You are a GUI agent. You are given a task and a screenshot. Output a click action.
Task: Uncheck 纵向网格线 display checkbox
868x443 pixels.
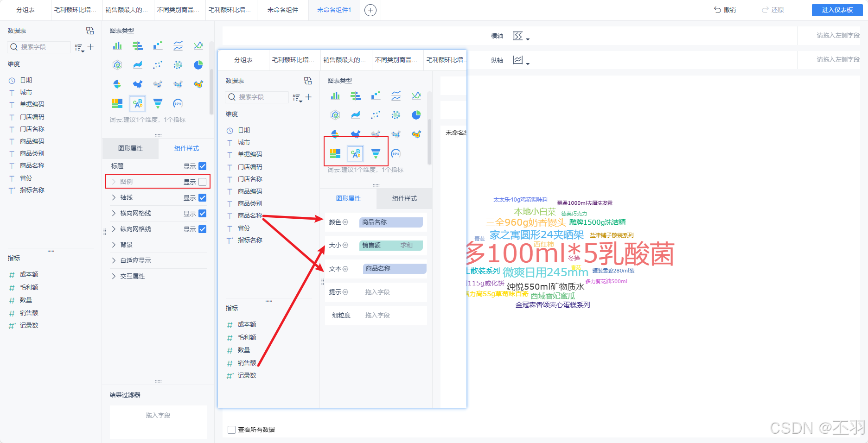pos(203,229)
